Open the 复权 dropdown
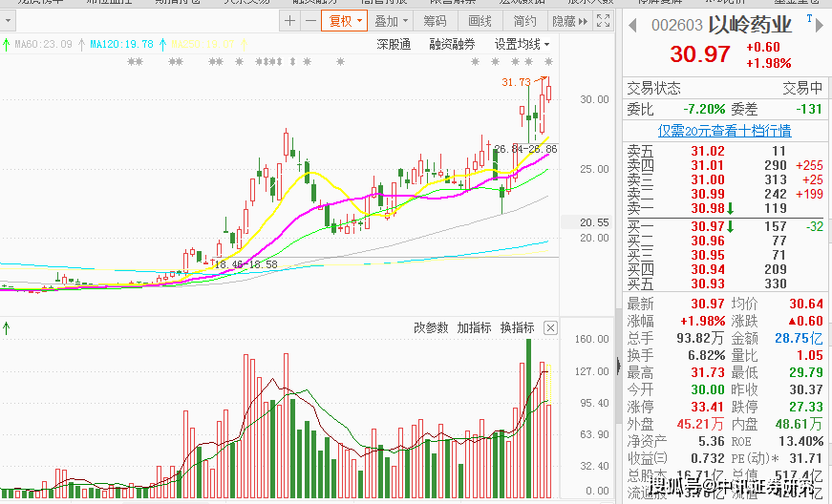Image resolution: width=832 pixels, height=504 pixels. [345, 21]
